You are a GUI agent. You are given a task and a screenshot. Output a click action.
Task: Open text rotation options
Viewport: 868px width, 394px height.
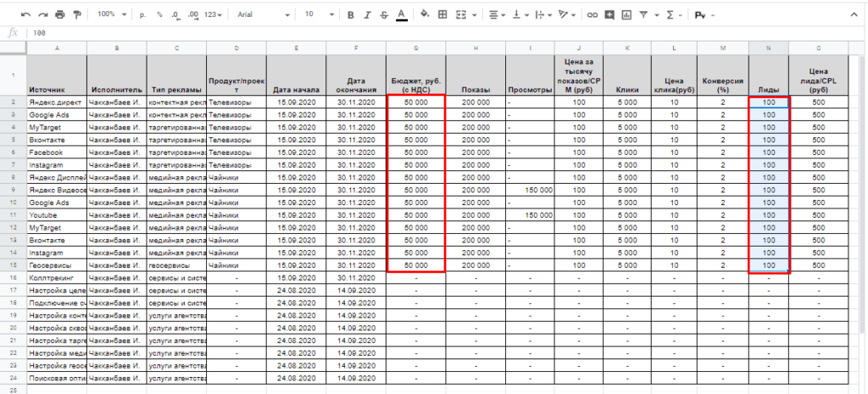click(567, 15)
